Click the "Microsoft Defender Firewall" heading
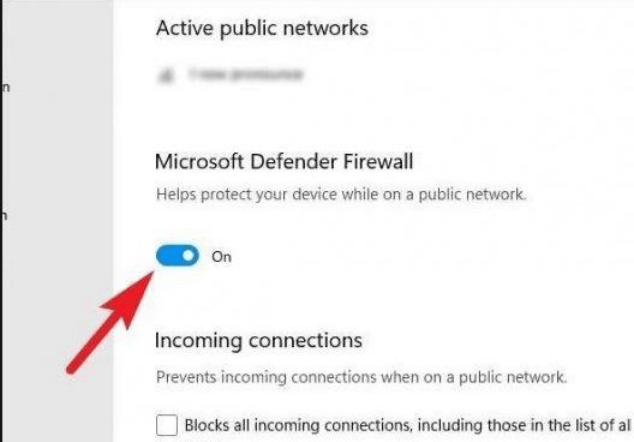 pos(284,162)
